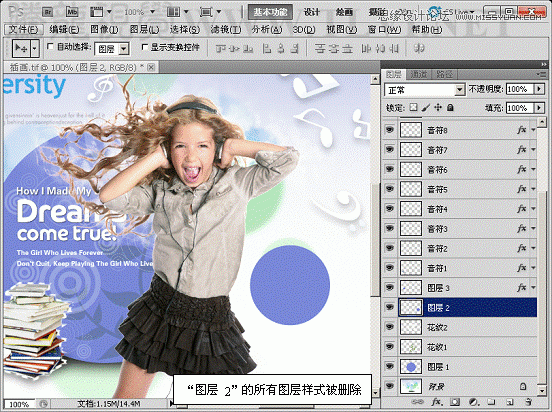Select the 基本功能 workspace button
Image resolution: width=552 pixels, height=412 pixels.
pyautogui.click(x=270, y=12)
